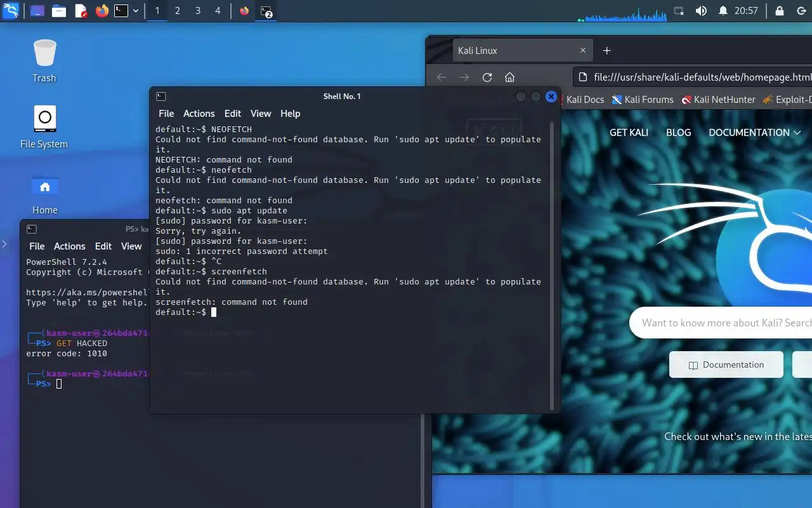The image size is (812, 508).
Task: Click the Firefox address bar URL
Action: 702,77
